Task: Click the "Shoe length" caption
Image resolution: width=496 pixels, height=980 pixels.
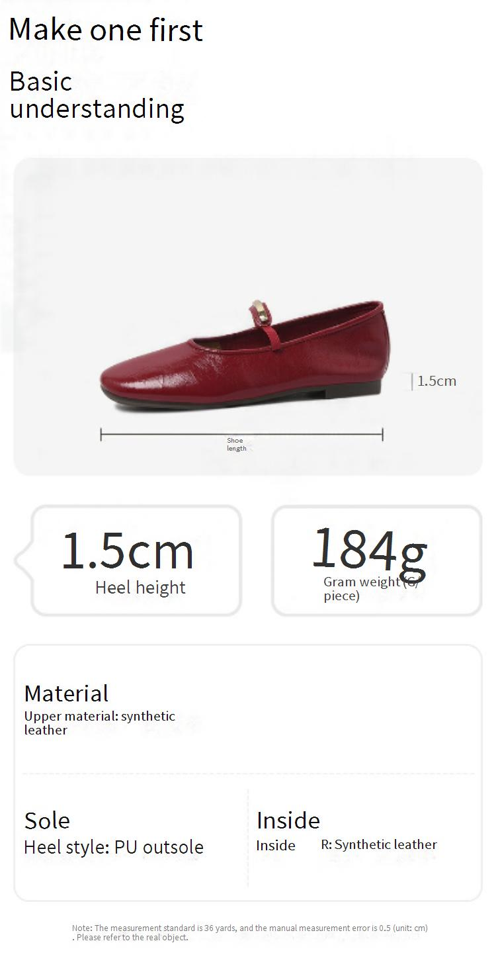Action: [x=236, y=444]
